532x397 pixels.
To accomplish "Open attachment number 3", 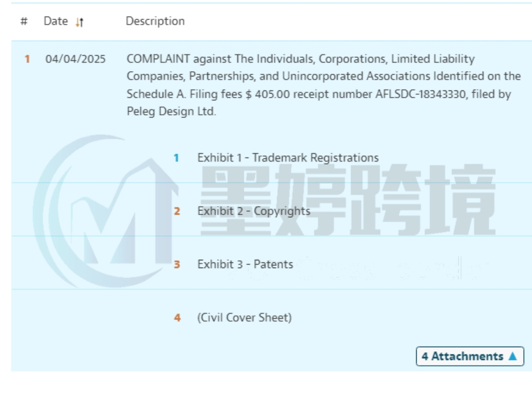I will tap(177, 264).
